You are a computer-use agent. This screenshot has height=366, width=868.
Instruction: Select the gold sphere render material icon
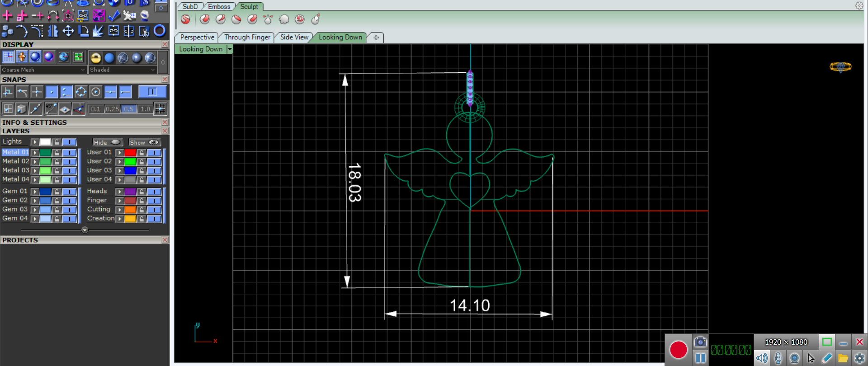[x=95, y=57]
